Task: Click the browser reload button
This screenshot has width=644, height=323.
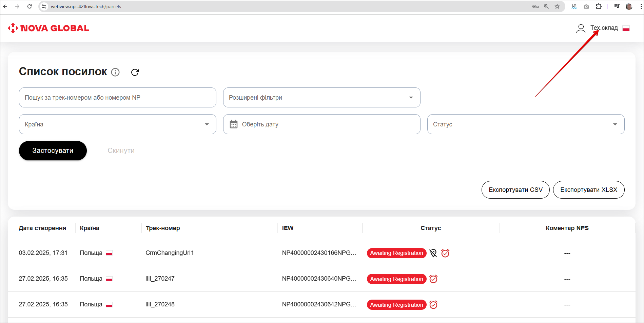Action: 30,6
